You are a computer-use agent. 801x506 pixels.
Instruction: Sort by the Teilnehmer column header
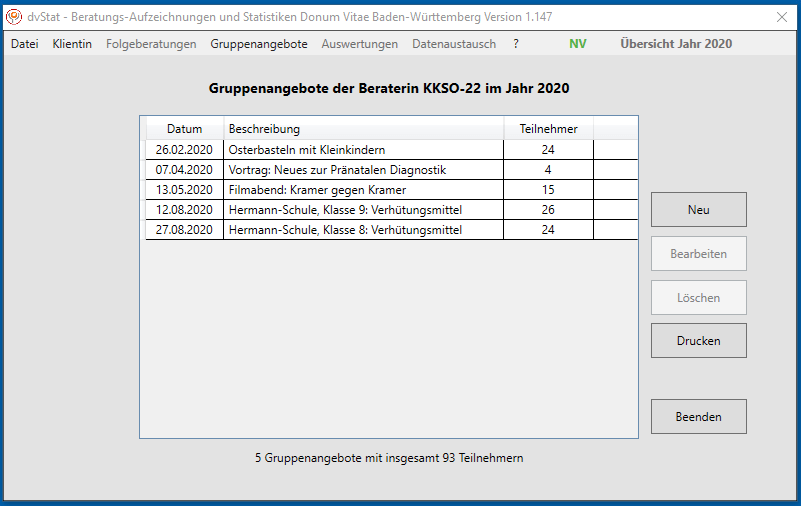tap(548, 129)
